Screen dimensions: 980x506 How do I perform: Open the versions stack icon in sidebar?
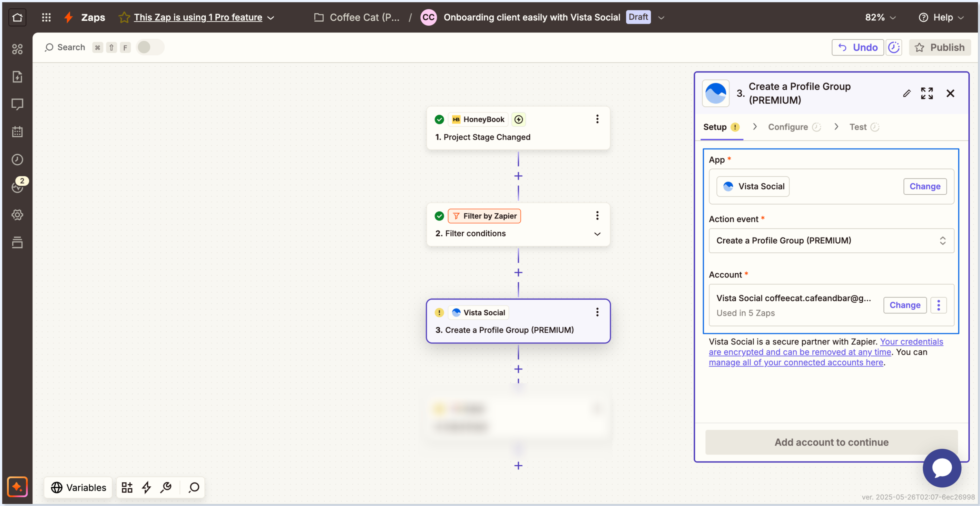(x=17, y=242)
